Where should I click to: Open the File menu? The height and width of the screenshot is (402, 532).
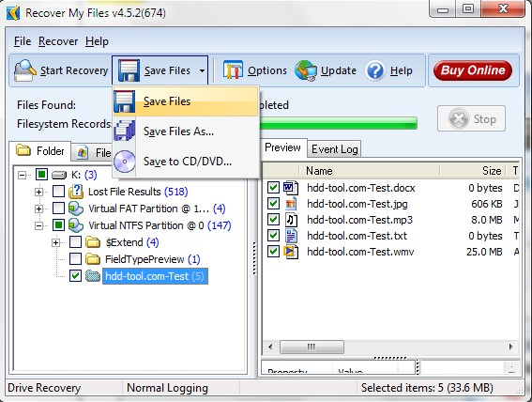(x=23, y=41)
